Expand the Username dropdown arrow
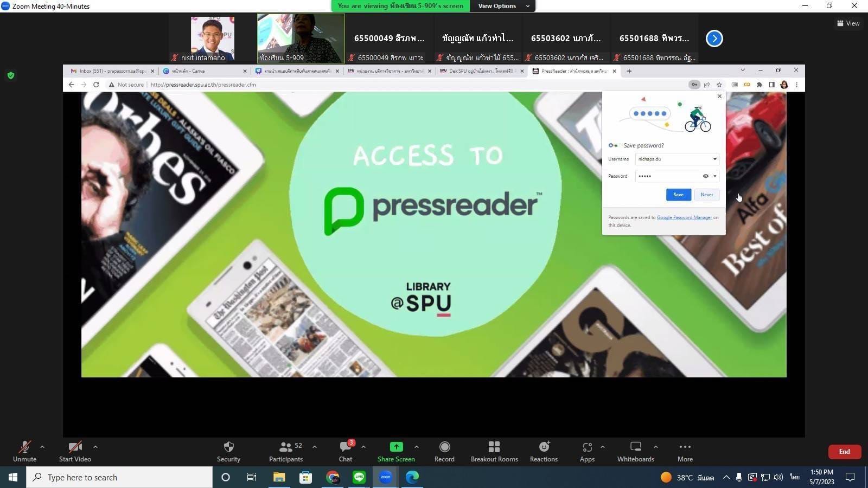This screenshot has height=488, width=868. click(714, 159)
